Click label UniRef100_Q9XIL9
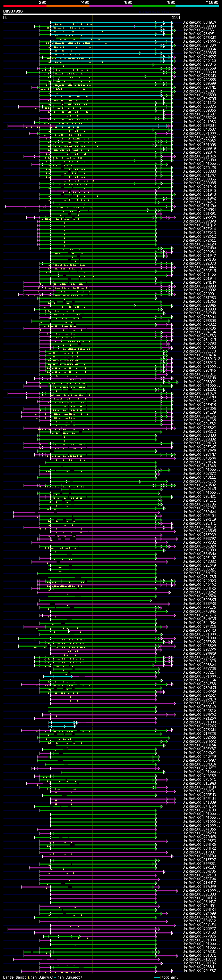Screen dimensions: 222x980 tap(199, 520)
